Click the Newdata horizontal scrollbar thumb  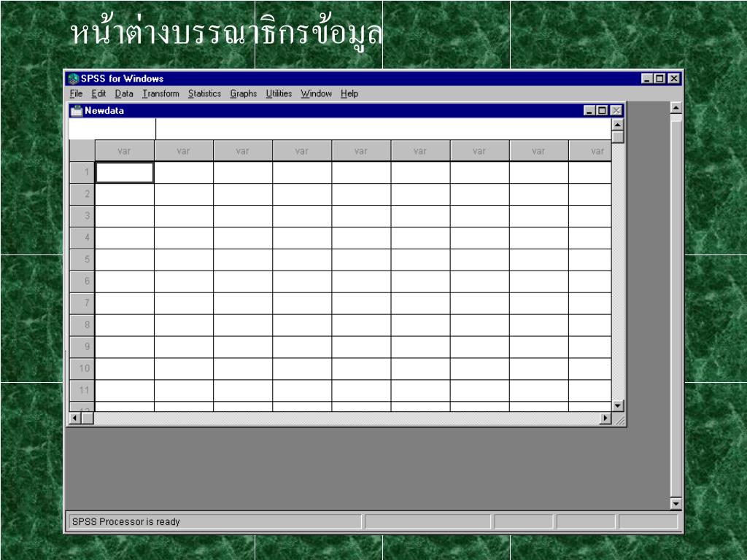[x=88, y=418]
